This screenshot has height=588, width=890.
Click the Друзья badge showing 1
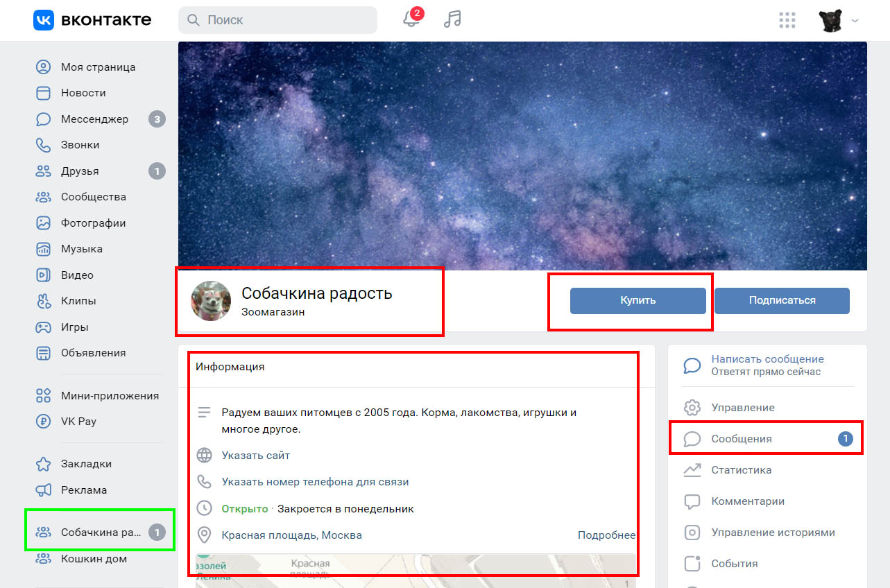tap(157, 171)
